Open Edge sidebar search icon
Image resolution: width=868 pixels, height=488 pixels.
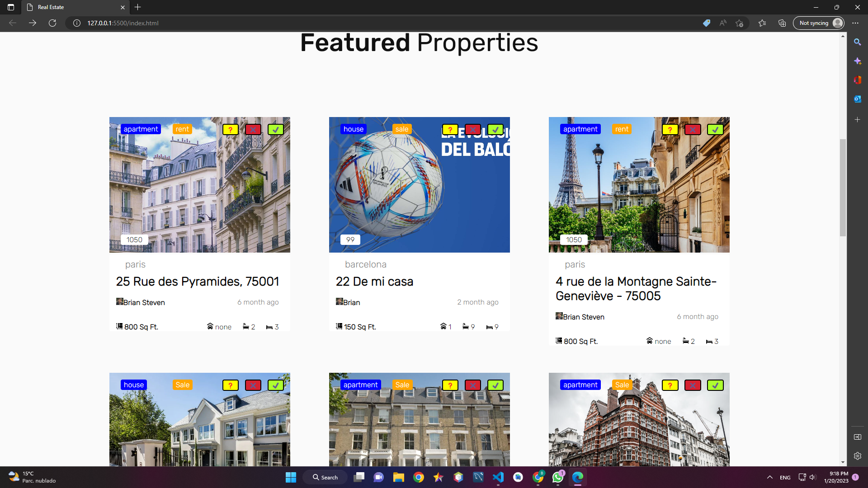pos(857,42)
